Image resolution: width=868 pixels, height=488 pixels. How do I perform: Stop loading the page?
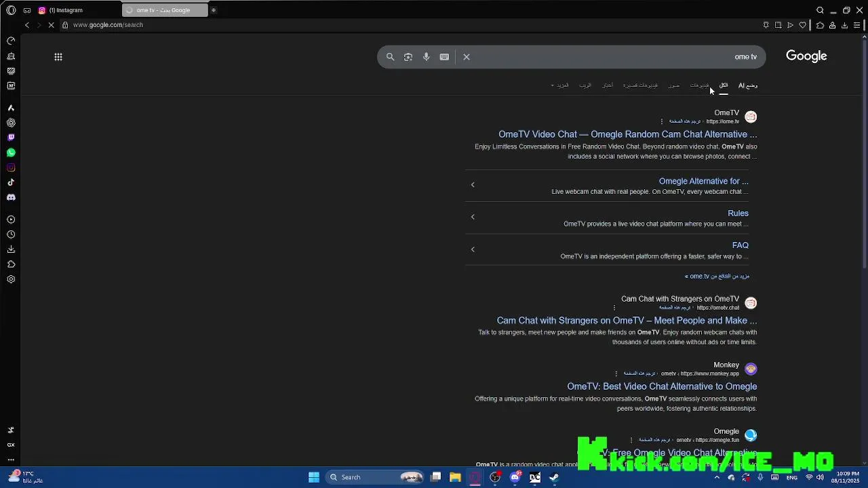pos(51,25)
